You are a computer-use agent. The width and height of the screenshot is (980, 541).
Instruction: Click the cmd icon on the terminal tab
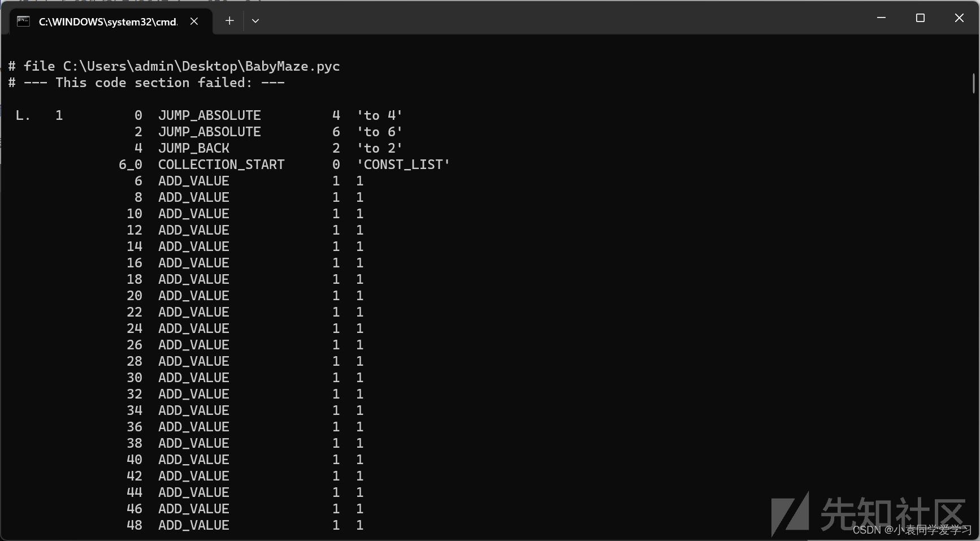[23, 21]
